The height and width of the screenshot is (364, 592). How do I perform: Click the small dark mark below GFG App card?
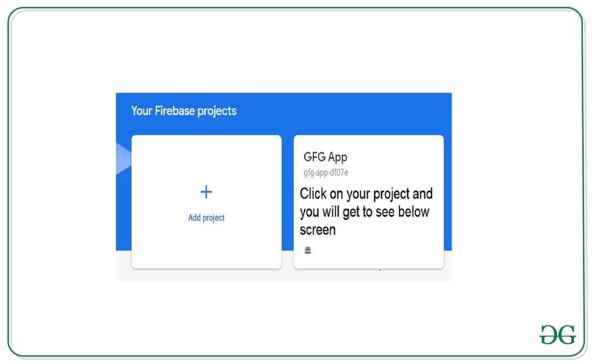click(379, 269)
